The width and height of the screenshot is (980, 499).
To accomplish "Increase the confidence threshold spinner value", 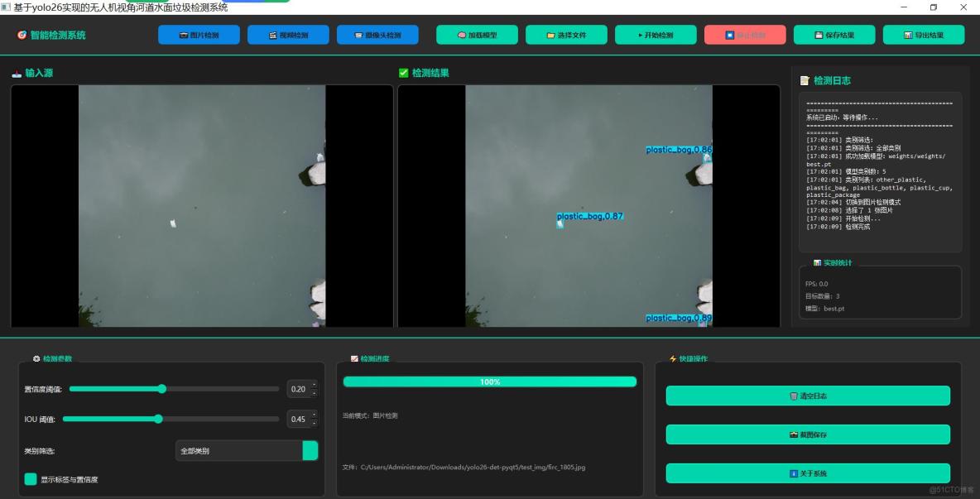I will pos(314,385).
